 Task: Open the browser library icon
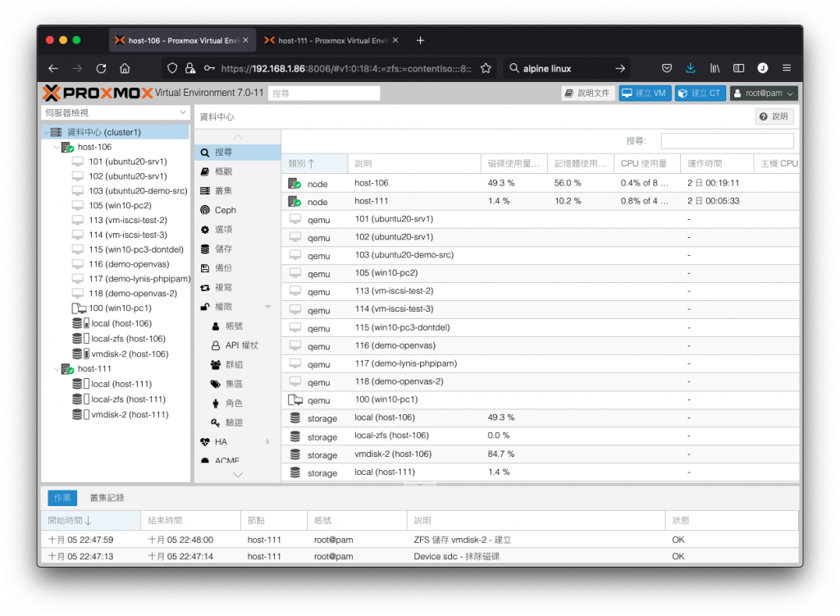click(x=714, y=68)
